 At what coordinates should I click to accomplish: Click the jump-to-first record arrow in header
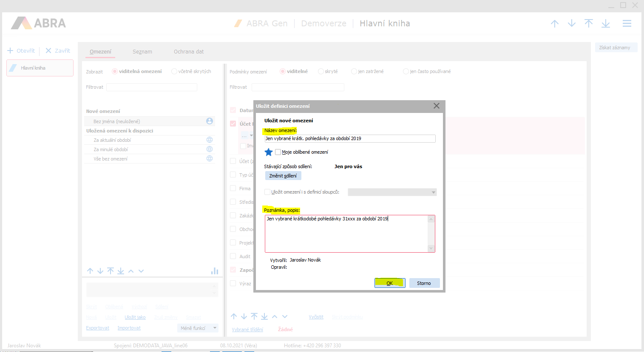click(588, 24)
